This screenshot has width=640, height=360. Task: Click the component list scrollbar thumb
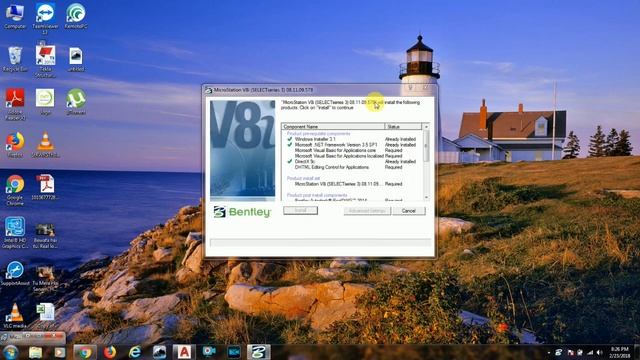[x=426, y=146]
